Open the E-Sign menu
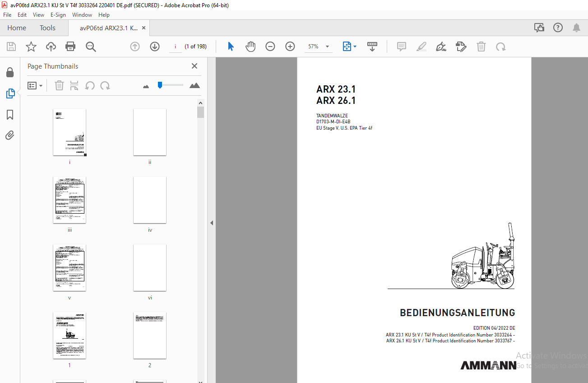Image resolution: width=588 pixels, height=383 pixels. pos(58,14)
